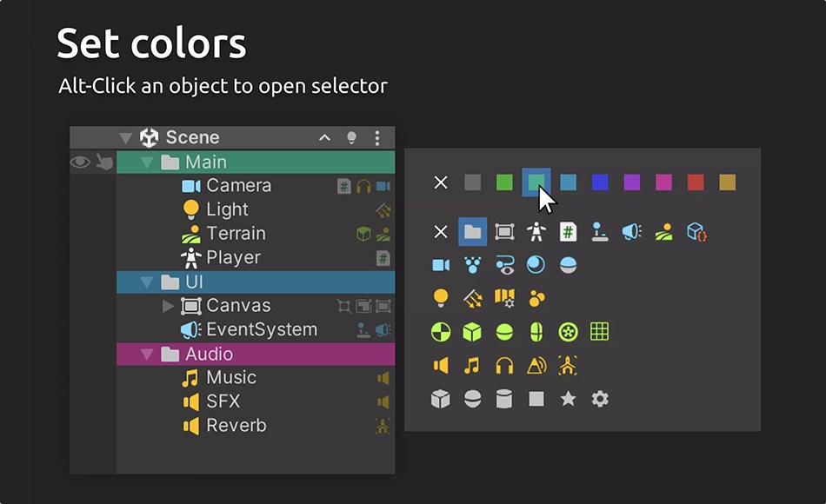The image size is (826, 504).
Task: Pick the star icon in the bottom row
Action: click(568, 399)
